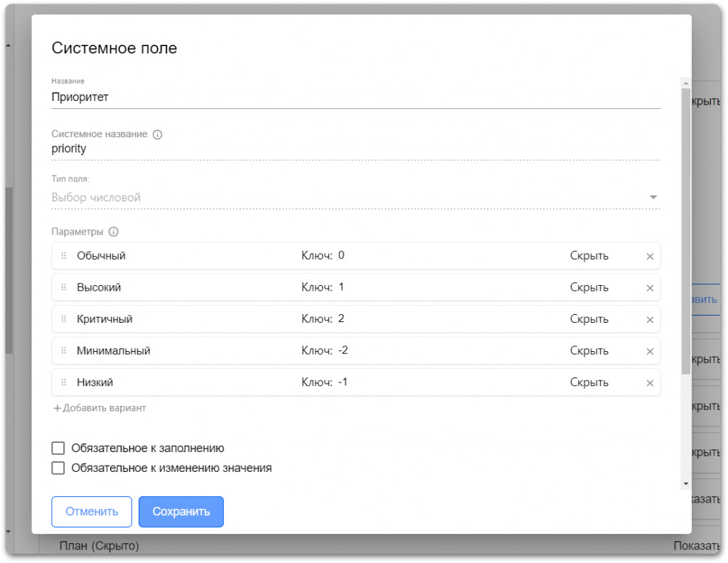
Task: Click Добавить вариант link
Action: coord(100,408)
